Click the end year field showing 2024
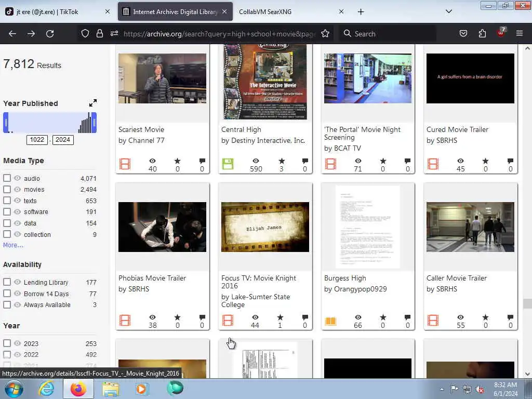The width and height of the screenshot is (532, 399). point(63,140)
